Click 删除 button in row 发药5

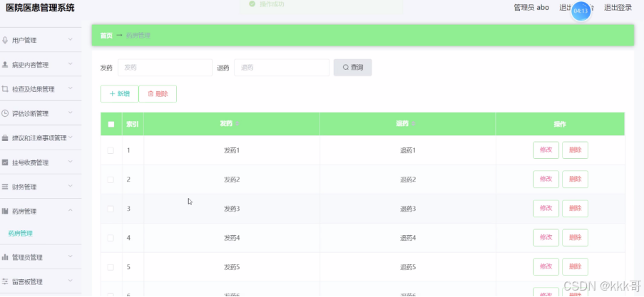pyautogui.click(x=575, y=266)
